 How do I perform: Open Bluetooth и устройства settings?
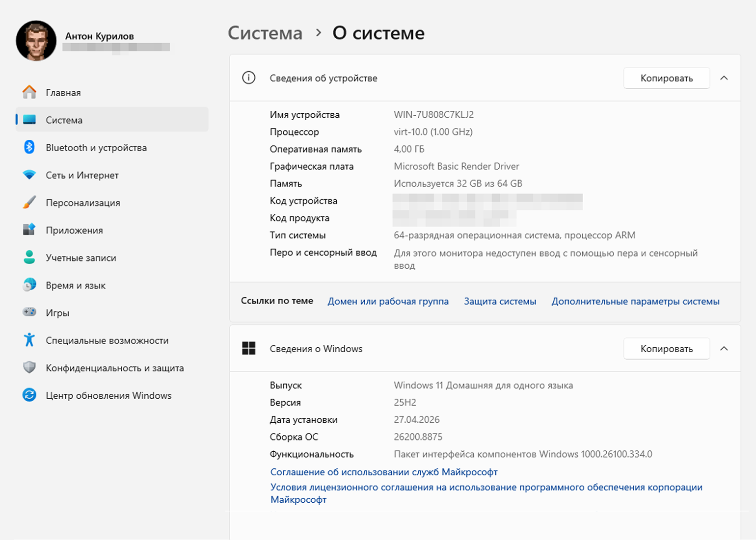click(x=112, y=147)
